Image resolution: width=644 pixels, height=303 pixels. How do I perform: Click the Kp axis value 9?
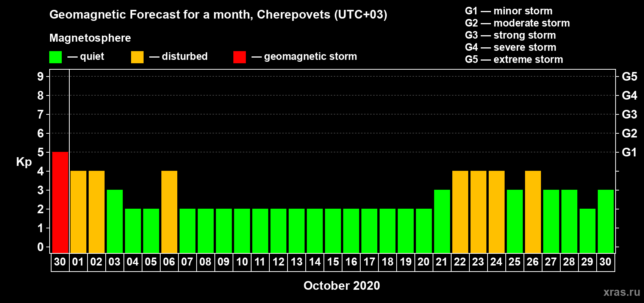(x=41, y=77)
